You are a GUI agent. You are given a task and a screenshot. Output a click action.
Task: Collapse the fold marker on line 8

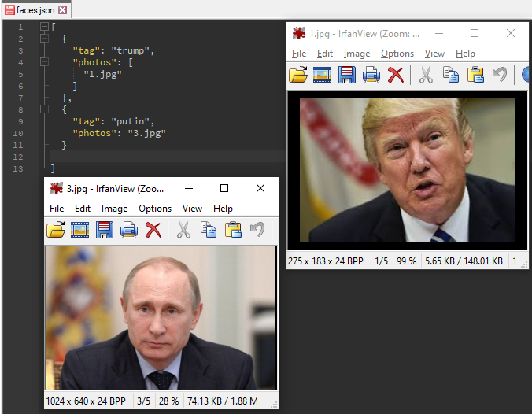point(44,109)
